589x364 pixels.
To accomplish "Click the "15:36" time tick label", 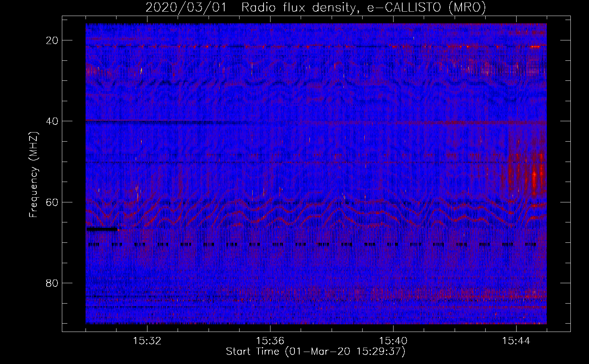I will click(270, 341).
